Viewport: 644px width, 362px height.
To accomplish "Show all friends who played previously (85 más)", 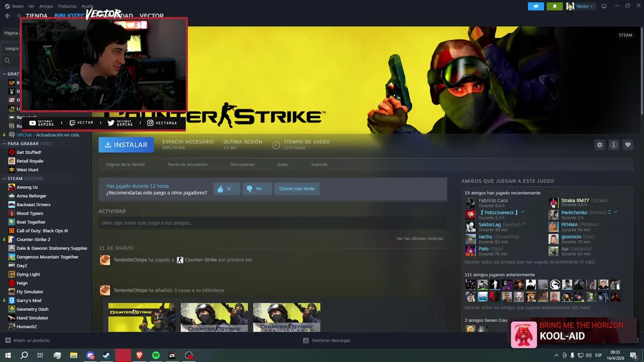I will point(527,308).
